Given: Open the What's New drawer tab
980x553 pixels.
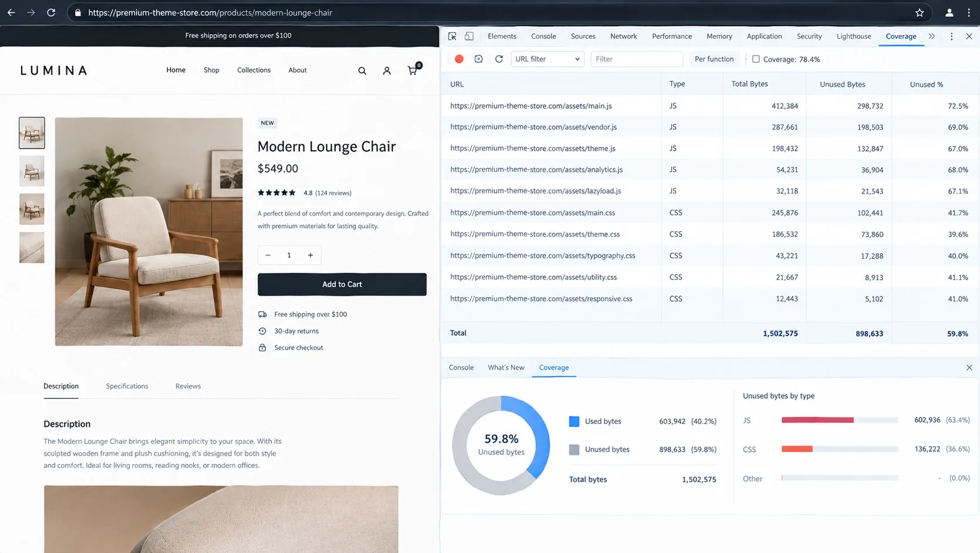Looking at the screenshot, I should click(506, 367).
